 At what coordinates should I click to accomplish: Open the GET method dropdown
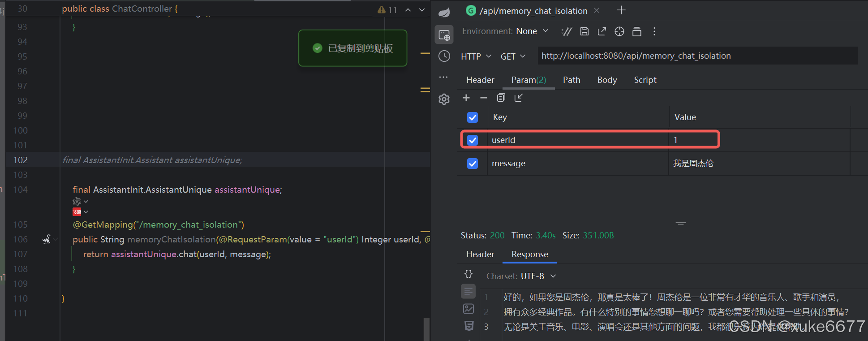coord(513,56)
